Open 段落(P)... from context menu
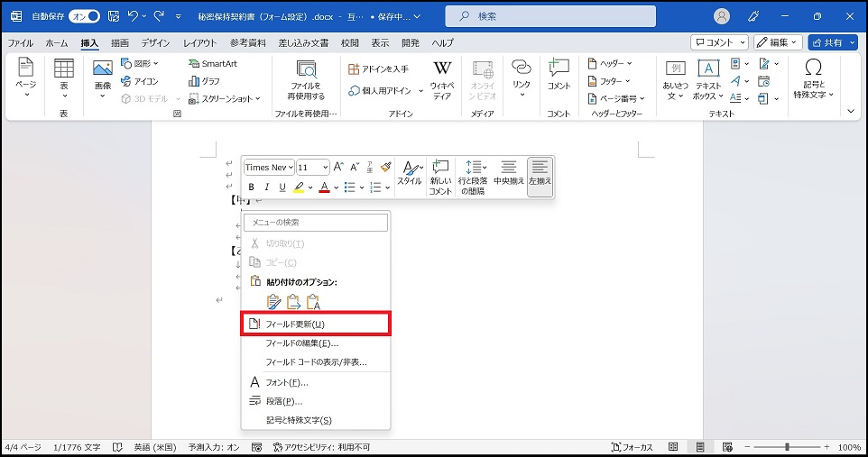The image size is (868, 457). (x=316, y=401)
